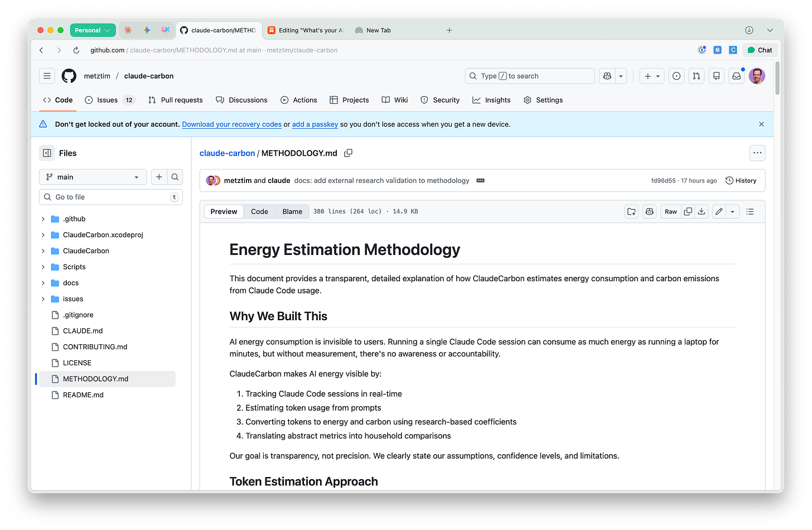Open the main branch dropdown
This screenshot has width=812, height=530.
coord(93,177)
